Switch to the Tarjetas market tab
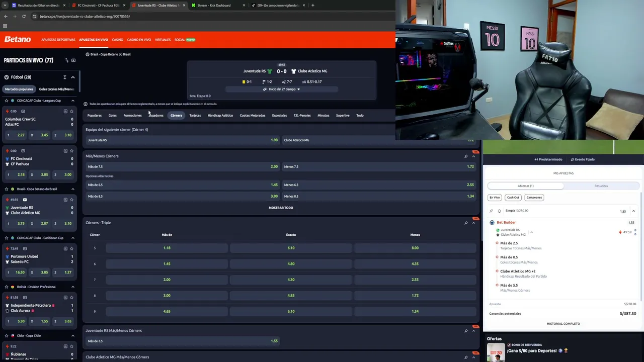This screenshot has height=362, width=644. tap(195, 115)
